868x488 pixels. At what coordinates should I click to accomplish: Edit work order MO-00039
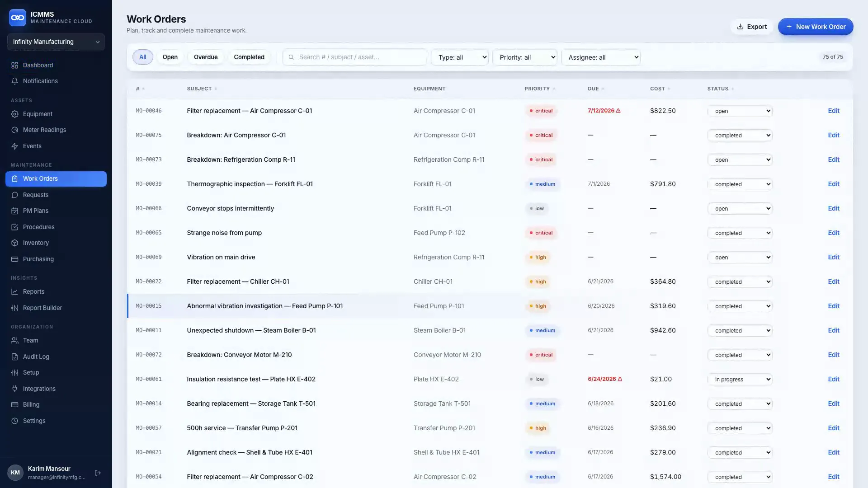833,184
